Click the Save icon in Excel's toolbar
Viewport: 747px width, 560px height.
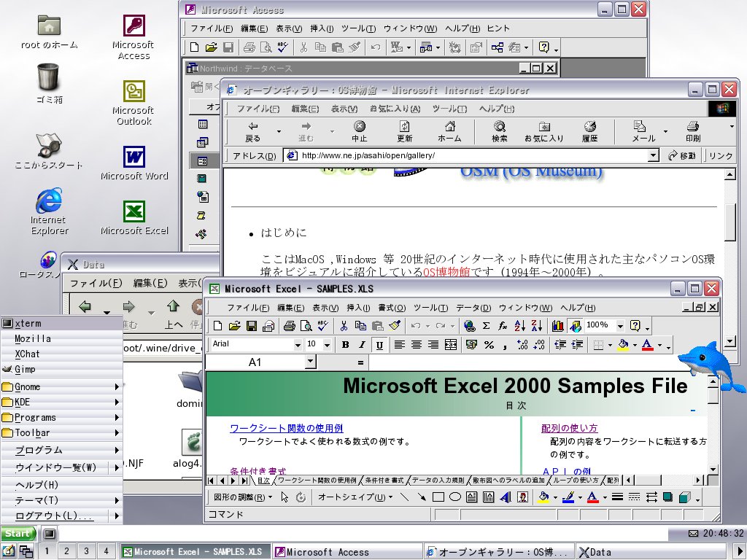pos(252,326)
